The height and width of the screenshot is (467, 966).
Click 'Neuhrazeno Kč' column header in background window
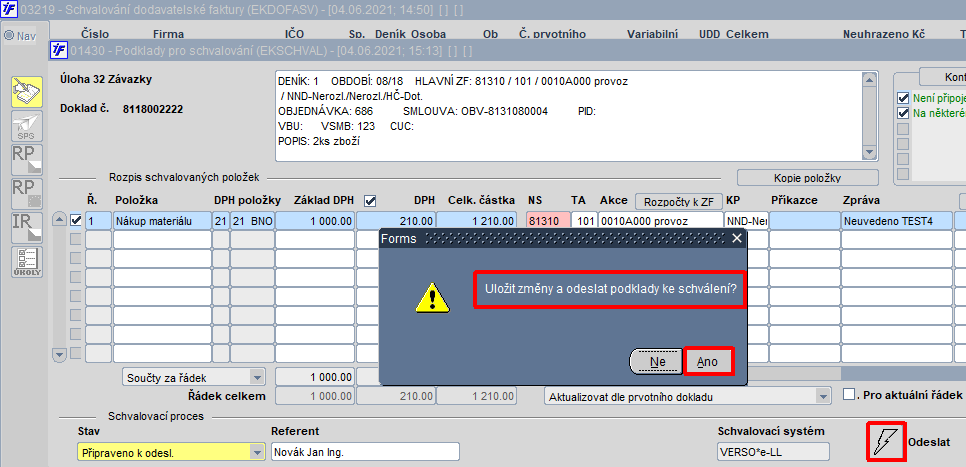884,35
